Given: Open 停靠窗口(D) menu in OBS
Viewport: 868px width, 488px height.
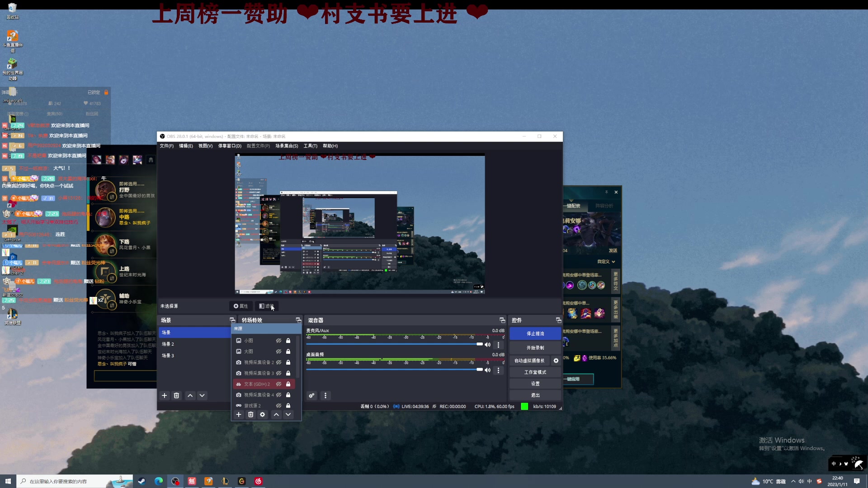Looking at the screenshot, I should tap(230, 146).
